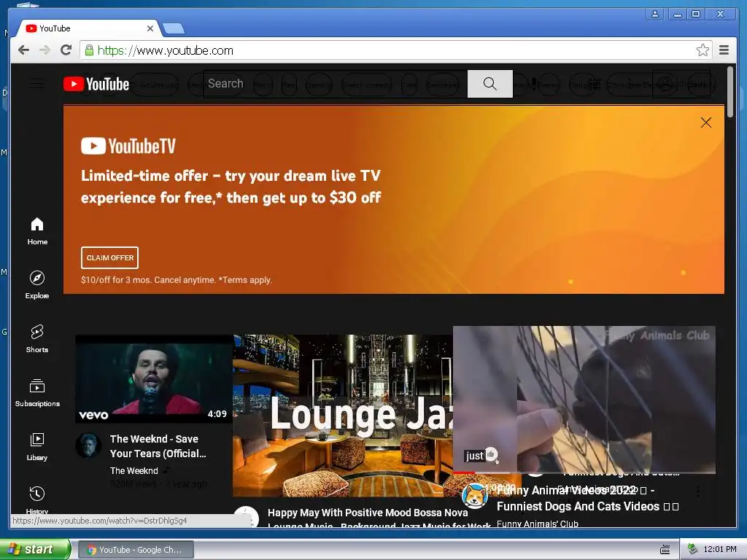This screenshot has height=560, width=747.
Task: Open The Weeknd Save Your Tears thumbnail
Action: (x=154, y=379)
